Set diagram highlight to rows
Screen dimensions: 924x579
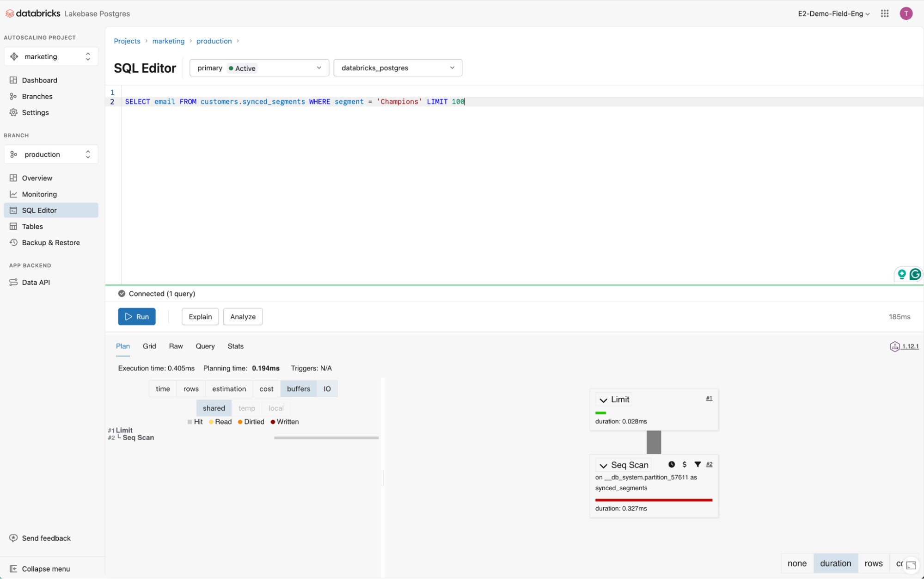click(x=873, y=563)
